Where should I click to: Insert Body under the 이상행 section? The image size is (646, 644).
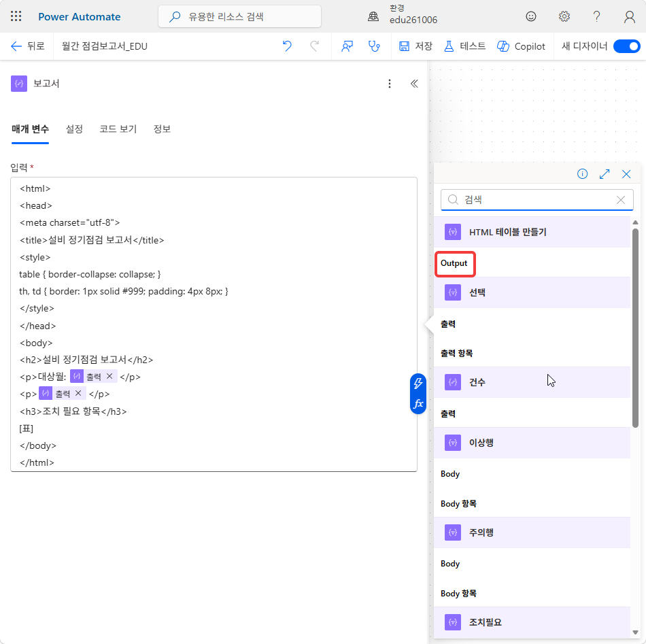click(450, 474)
